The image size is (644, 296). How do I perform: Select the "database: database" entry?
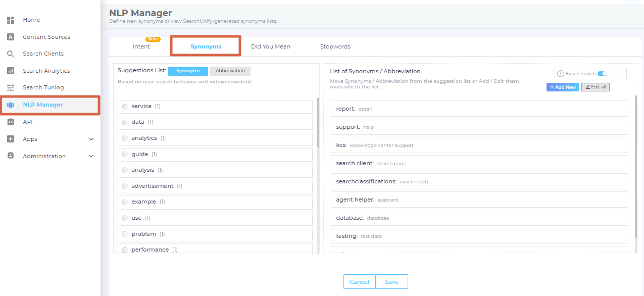(479, 218)
